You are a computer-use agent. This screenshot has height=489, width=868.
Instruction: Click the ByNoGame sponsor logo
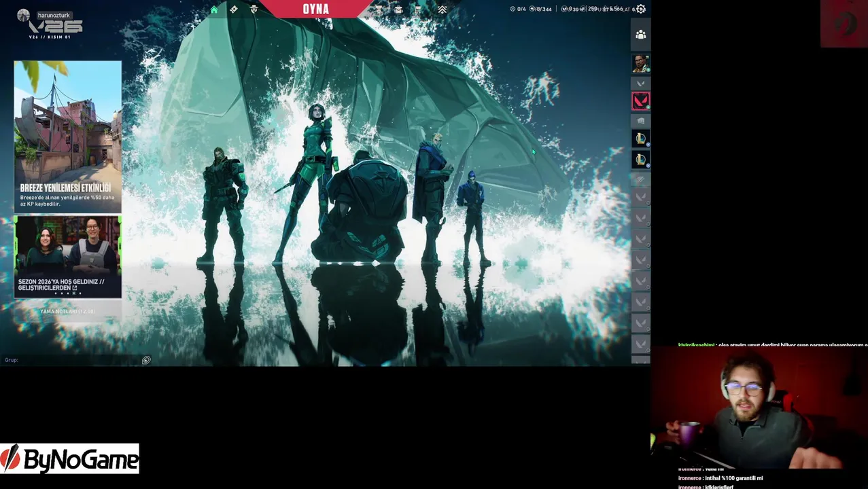pos(70,459)
